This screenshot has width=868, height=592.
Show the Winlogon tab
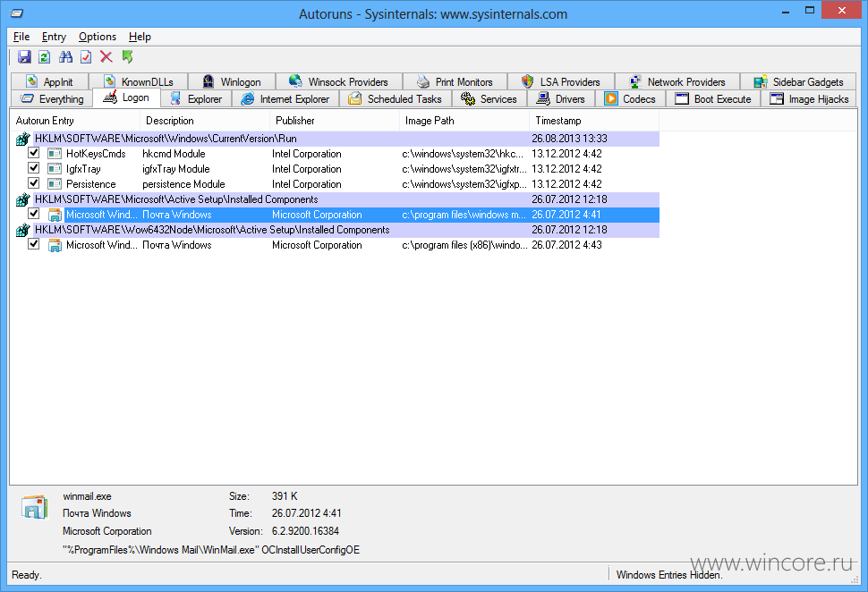(232, 82)
